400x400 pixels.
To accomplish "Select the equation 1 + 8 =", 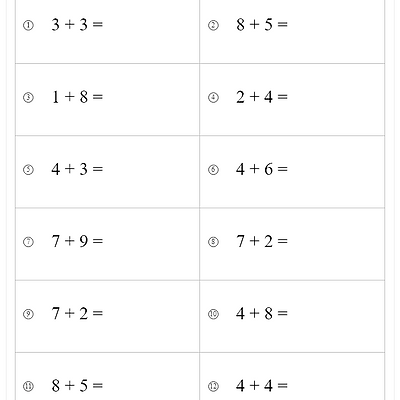I will coord(77,97).
